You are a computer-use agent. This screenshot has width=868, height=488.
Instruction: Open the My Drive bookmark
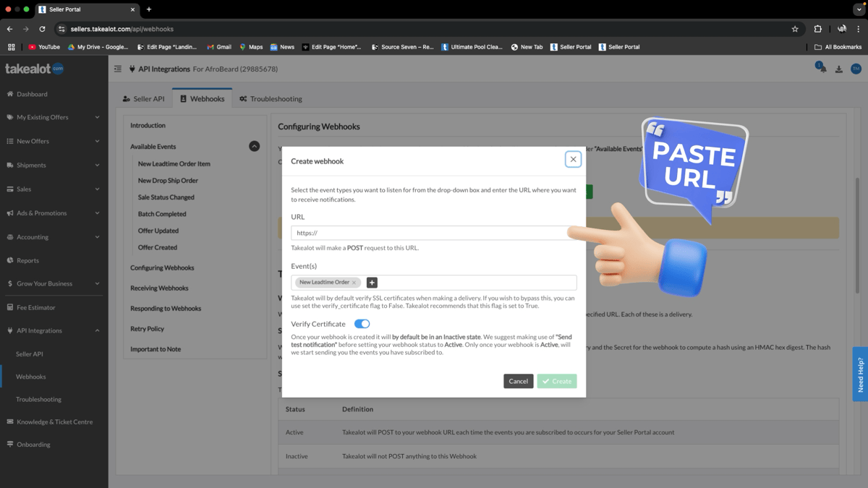click(x=98, y=47)
